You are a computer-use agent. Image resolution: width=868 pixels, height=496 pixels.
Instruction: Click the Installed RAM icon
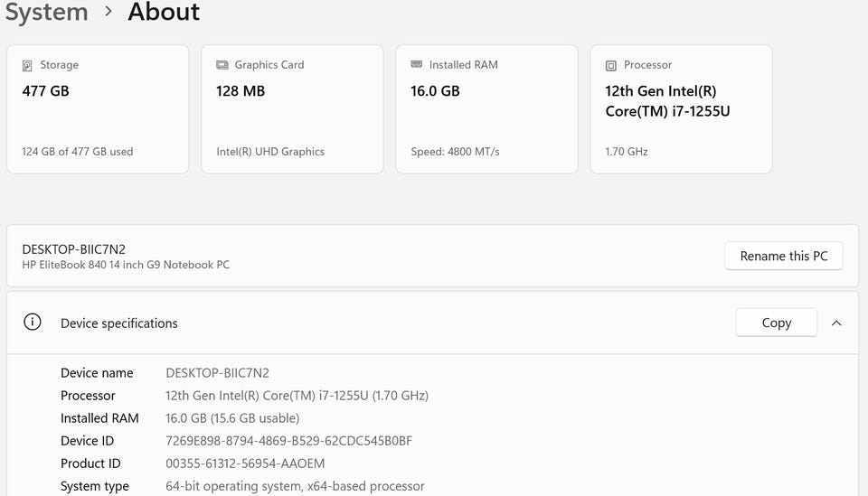417,65
